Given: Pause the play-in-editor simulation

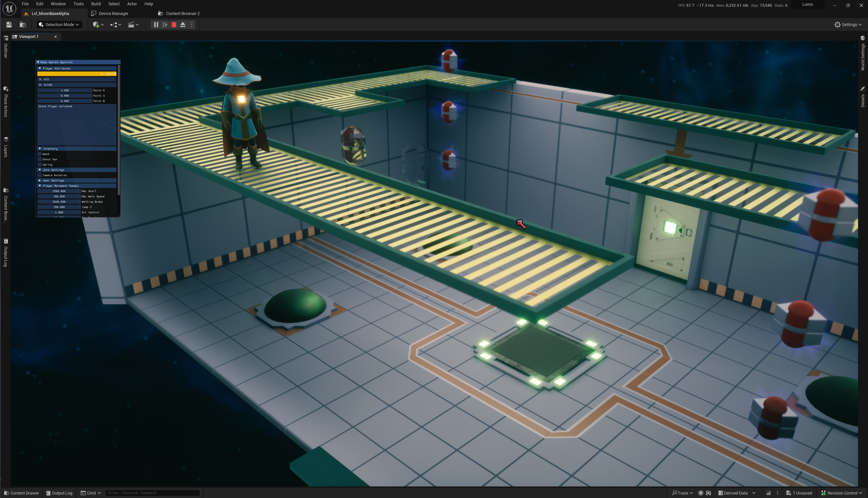Looking at the screenshot, I should point(156,25).
